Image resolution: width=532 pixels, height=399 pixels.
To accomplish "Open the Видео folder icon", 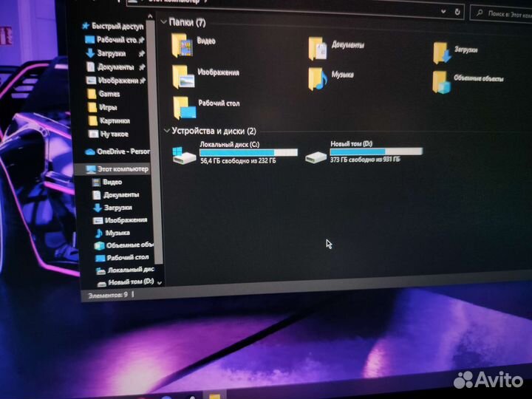I will pyautogui.click(x=183, y=45).
